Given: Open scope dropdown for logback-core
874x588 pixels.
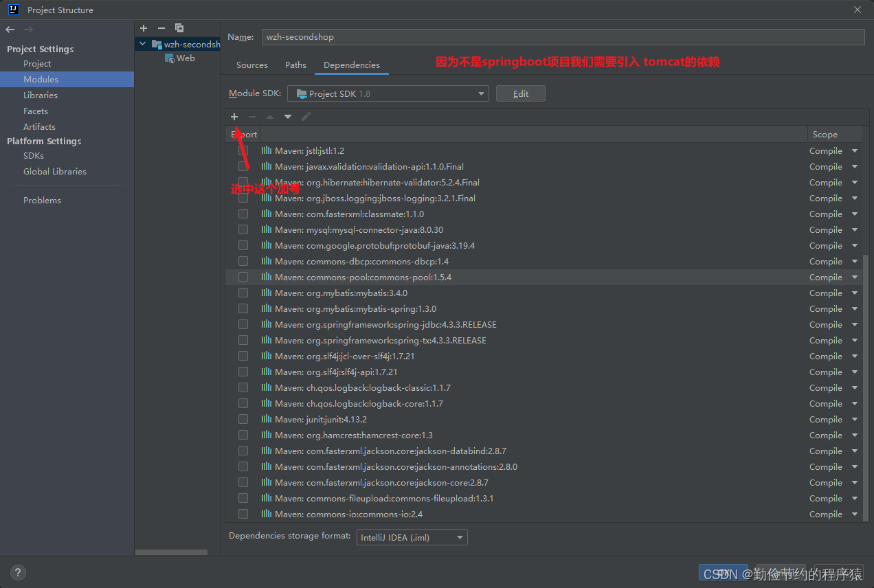Looking at the screenshot, I should click(x=855, y=403).
